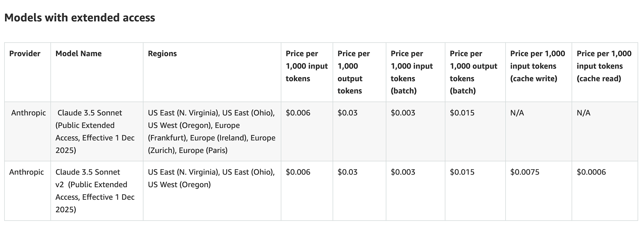Click the batch input tokens price header
The image size is (644, 227).
click(412, 72)
